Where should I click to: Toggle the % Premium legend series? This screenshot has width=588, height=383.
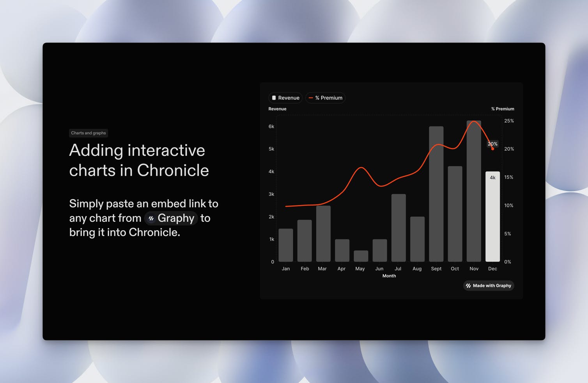click(326, 98)
